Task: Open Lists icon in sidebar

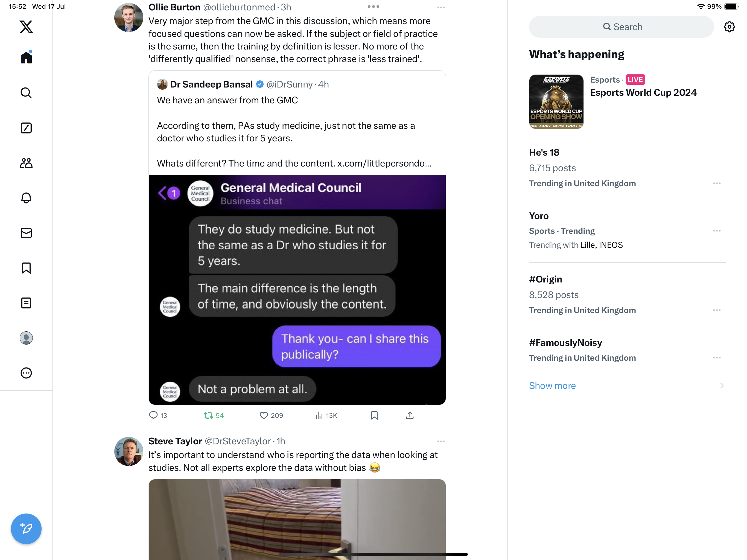Action: click(26, 303)
